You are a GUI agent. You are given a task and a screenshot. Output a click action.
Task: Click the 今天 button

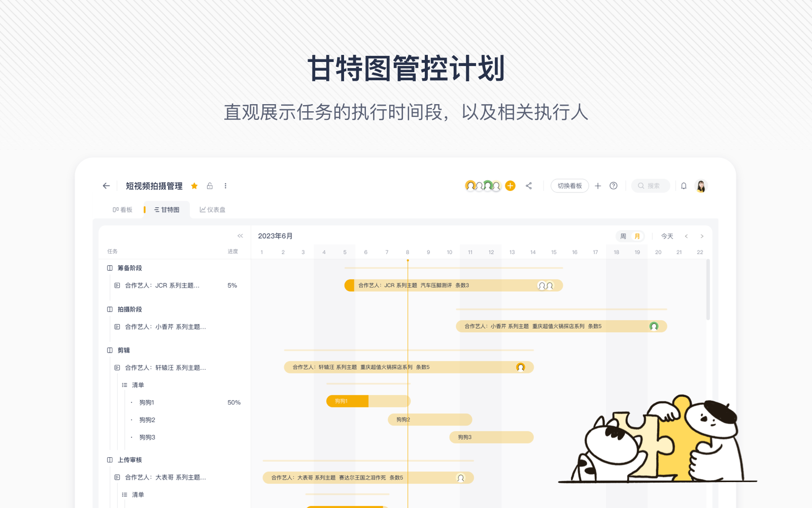click(667, 236)
